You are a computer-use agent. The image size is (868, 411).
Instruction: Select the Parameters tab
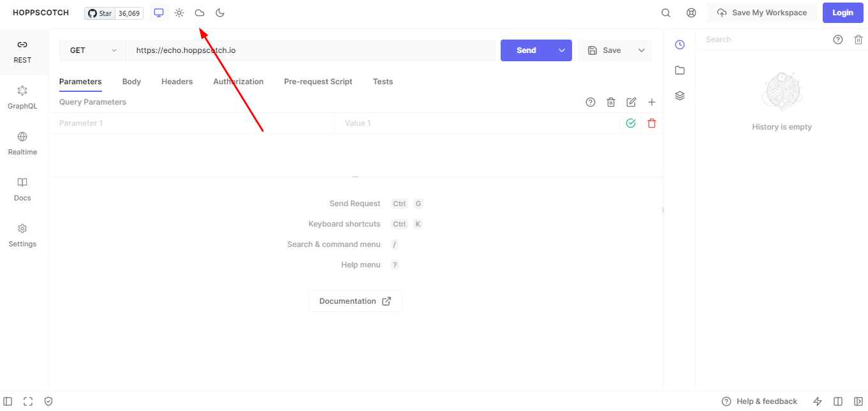tap(80, 82)
